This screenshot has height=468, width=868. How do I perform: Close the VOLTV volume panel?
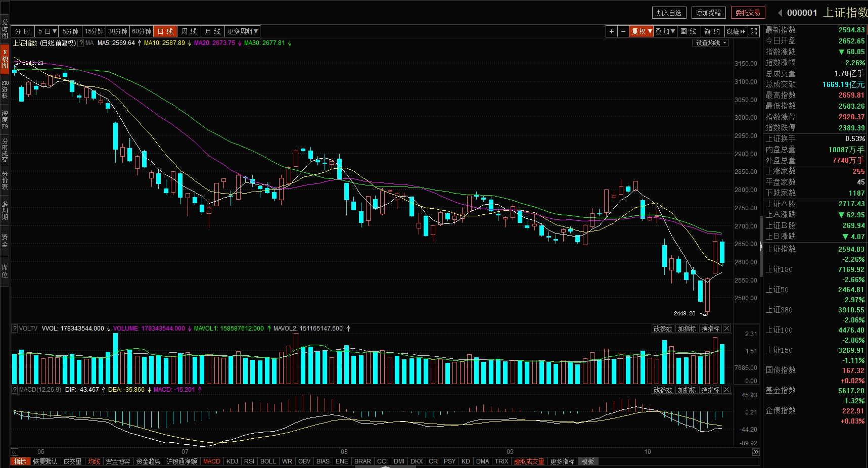tap(727, 329)
